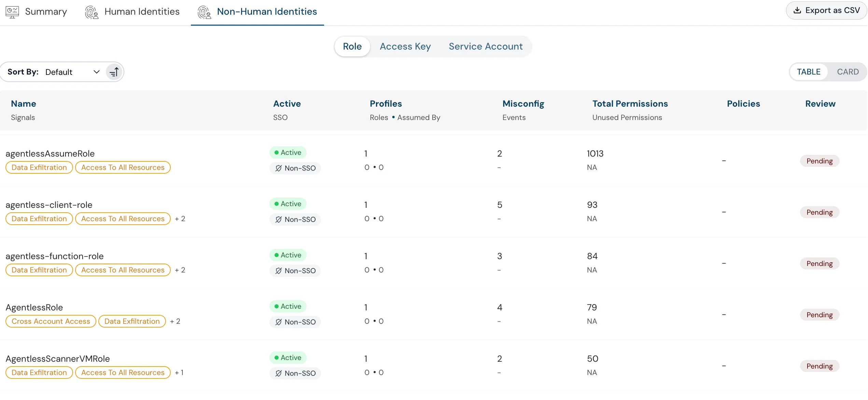Switch to the Access Key tab
The height and width of the screenshot is (400, 868).
click(405, 46)
